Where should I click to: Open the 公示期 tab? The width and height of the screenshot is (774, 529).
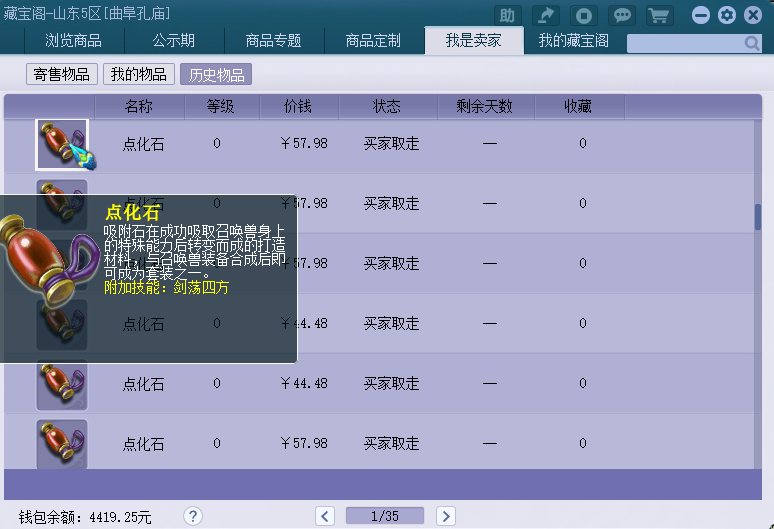(x=174, y=41)
